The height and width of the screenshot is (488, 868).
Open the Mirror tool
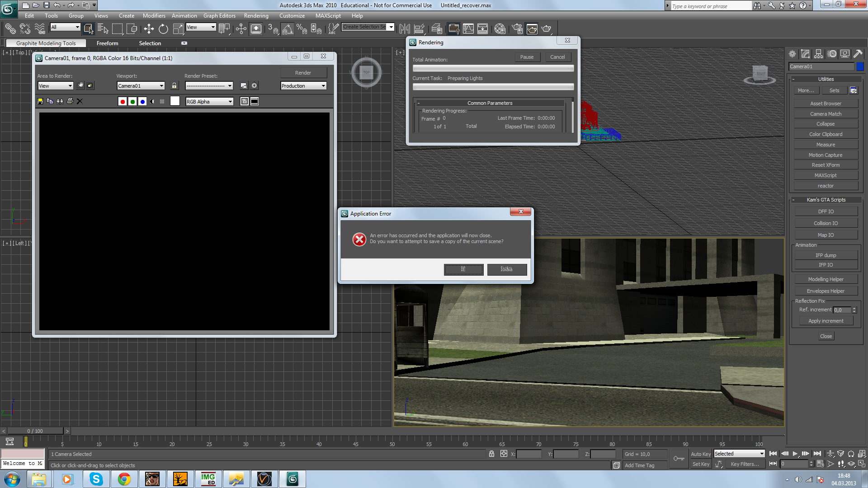click(x=405, y=29)
